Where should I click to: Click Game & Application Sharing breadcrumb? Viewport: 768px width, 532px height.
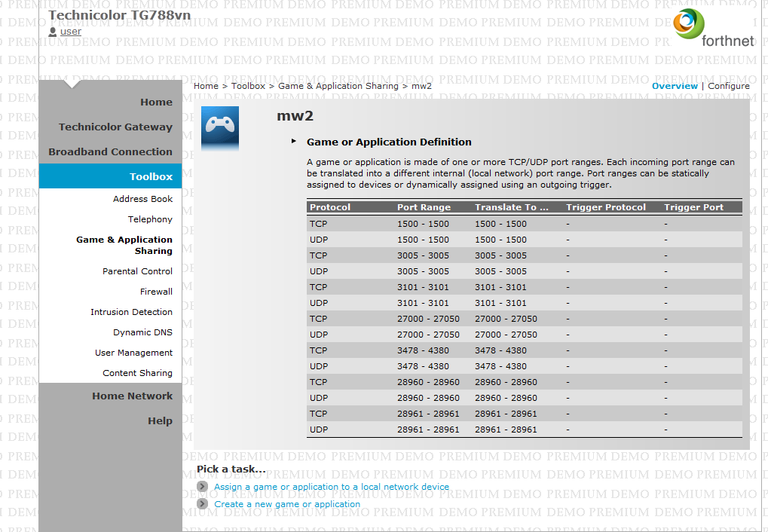(338, 86)
